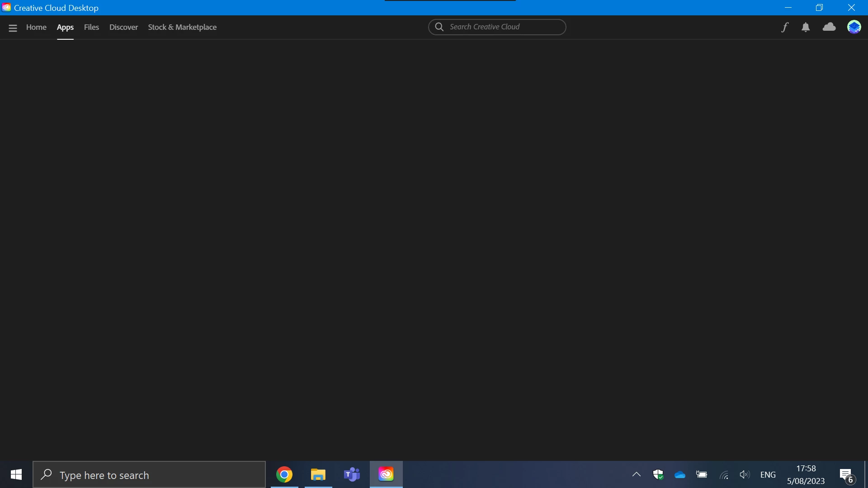Open Google Chrome from the taskbar
This screenshot has width=868, height=488.
284,474
